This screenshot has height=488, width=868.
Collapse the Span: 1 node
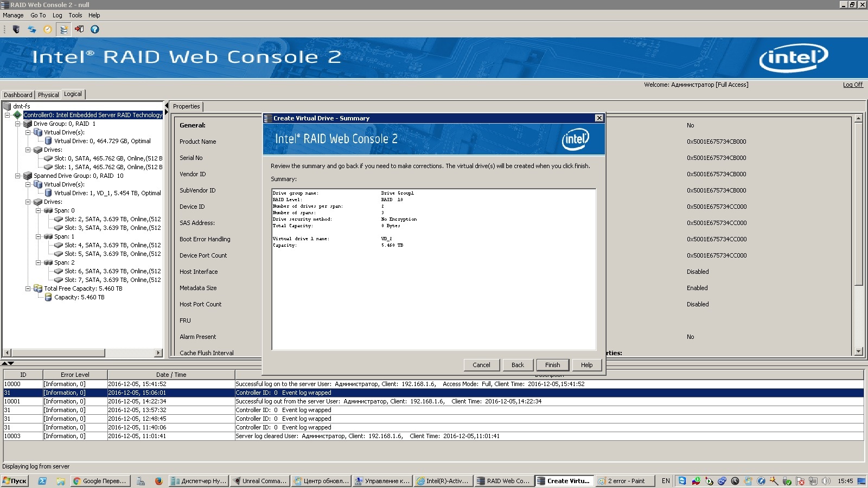(x=38, y=236)
